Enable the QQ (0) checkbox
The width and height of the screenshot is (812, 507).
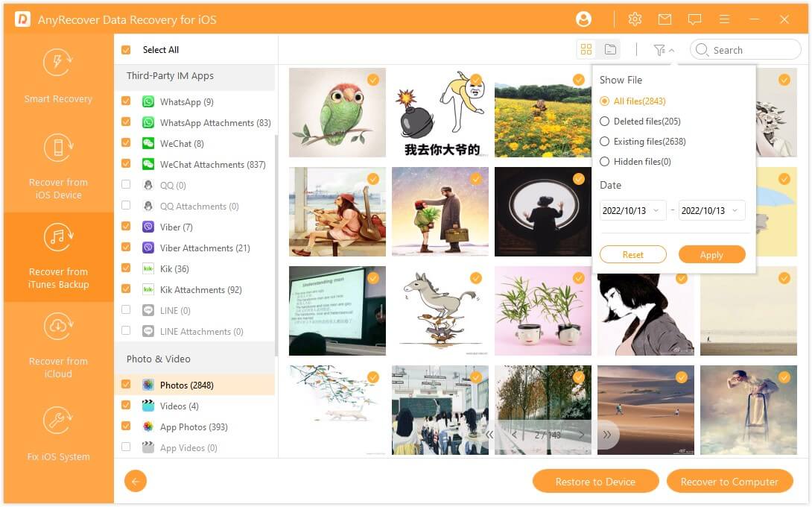(x=127, y=185)
